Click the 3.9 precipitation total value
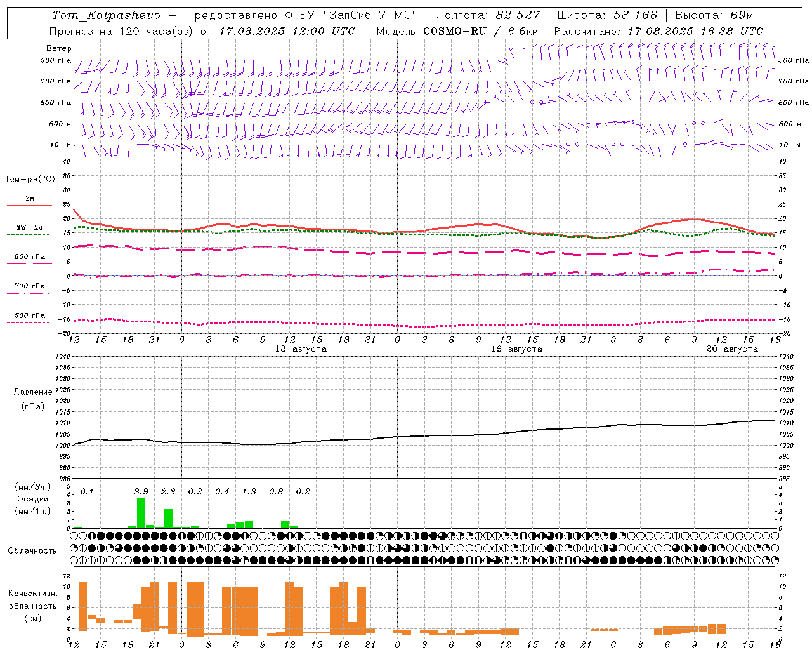Viewport: 812px width, 650px height. point(141,492)
